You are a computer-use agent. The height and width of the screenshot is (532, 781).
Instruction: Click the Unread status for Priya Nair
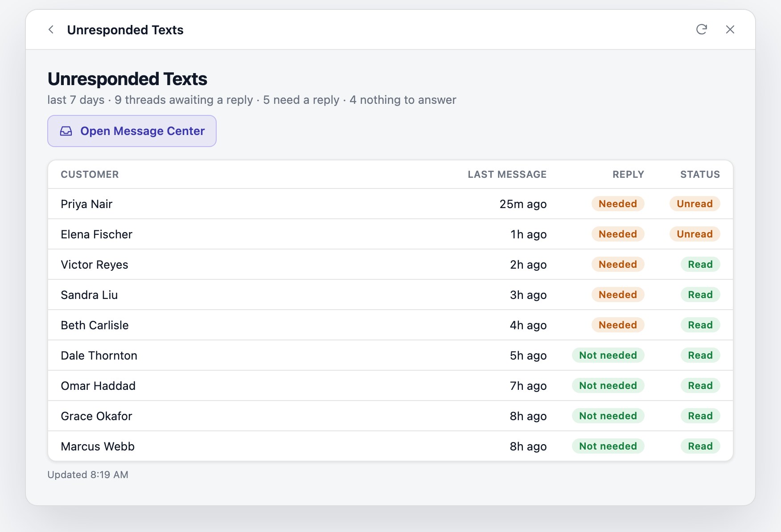(695, 204)
